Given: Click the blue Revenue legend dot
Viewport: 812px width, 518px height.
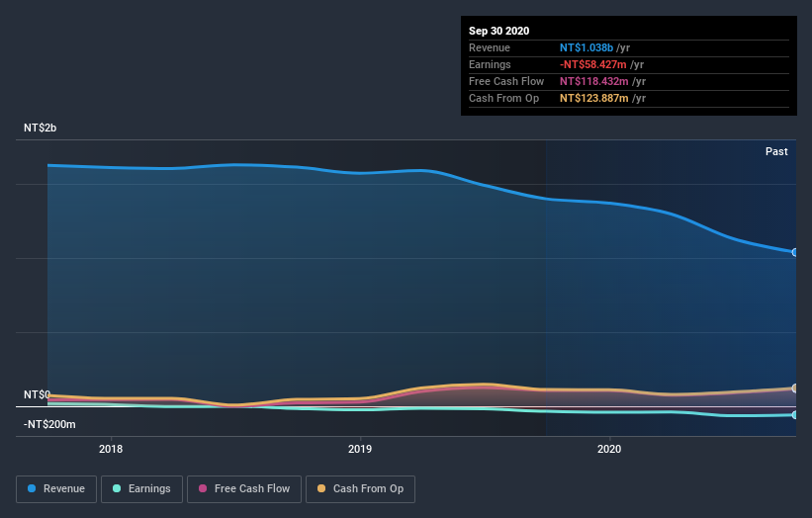Looking at the screenshot, I should 32,488.
